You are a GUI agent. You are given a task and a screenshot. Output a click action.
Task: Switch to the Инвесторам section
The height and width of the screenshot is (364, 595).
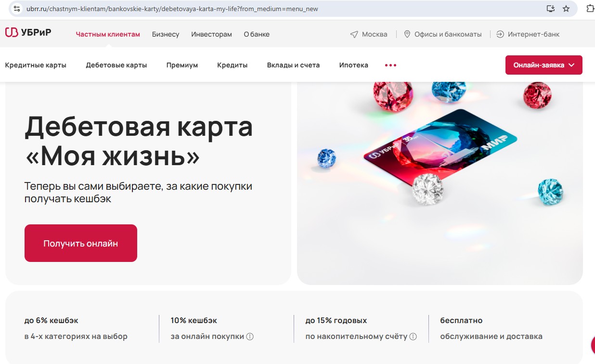pyautogui.click(x=211, y=34)
